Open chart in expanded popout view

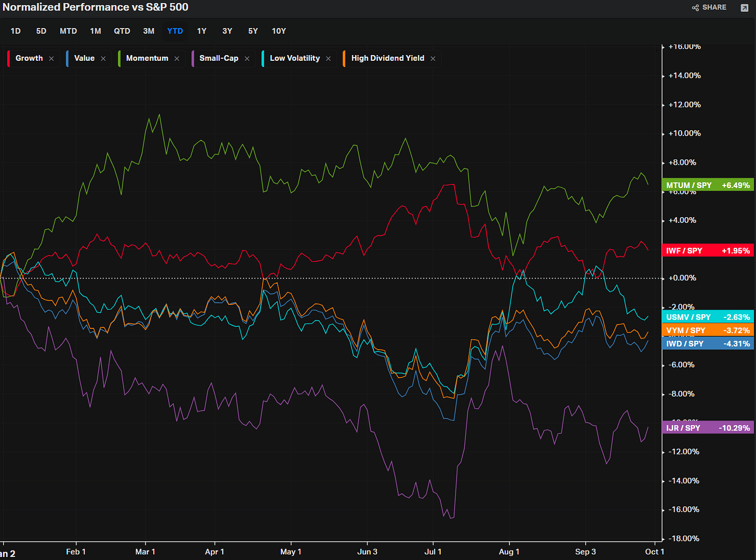[744, 8]
